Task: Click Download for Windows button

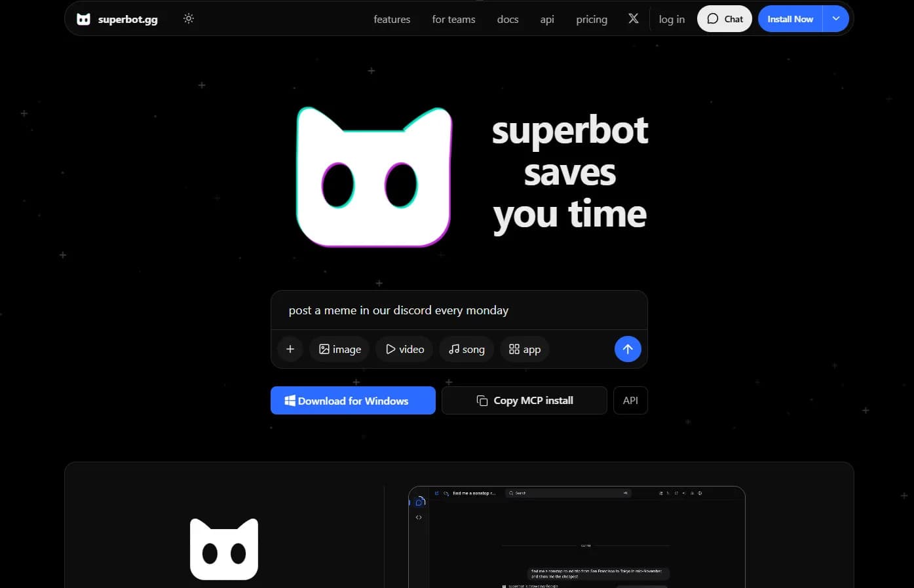Action: [x=353, y=400]
